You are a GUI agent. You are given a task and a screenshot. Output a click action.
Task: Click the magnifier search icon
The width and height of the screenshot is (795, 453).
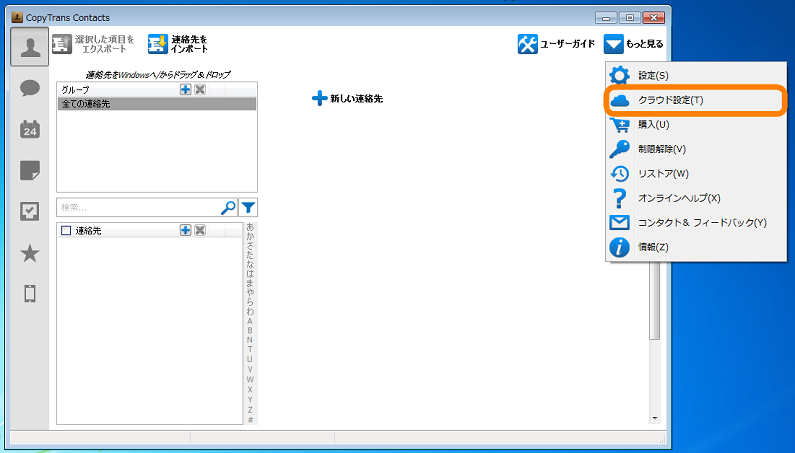(x=229, y=207)
